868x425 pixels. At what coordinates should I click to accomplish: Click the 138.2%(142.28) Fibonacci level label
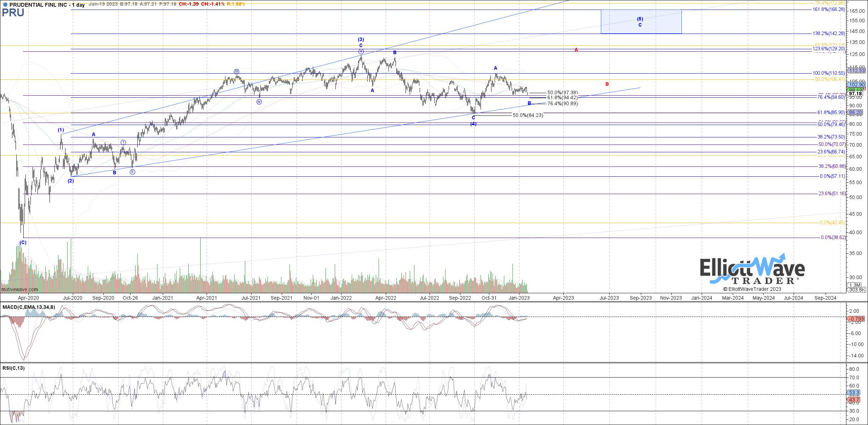coord(828,34)
